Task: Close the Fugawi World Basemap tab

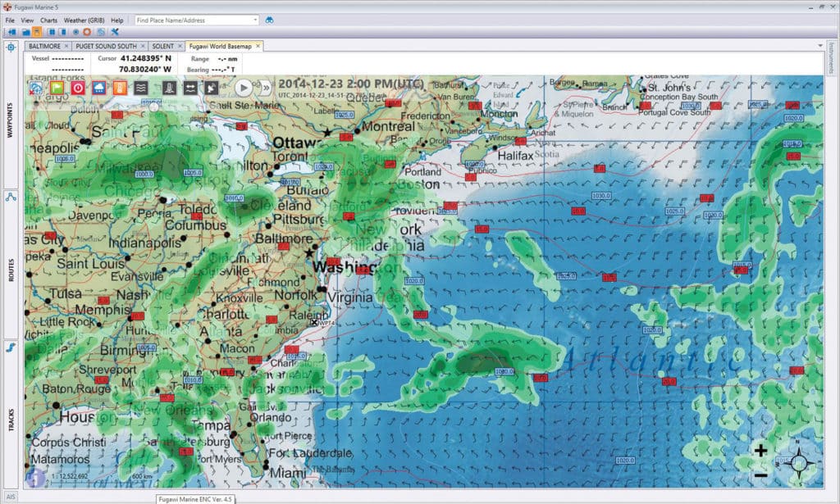Action: click(x=258, y=46)
